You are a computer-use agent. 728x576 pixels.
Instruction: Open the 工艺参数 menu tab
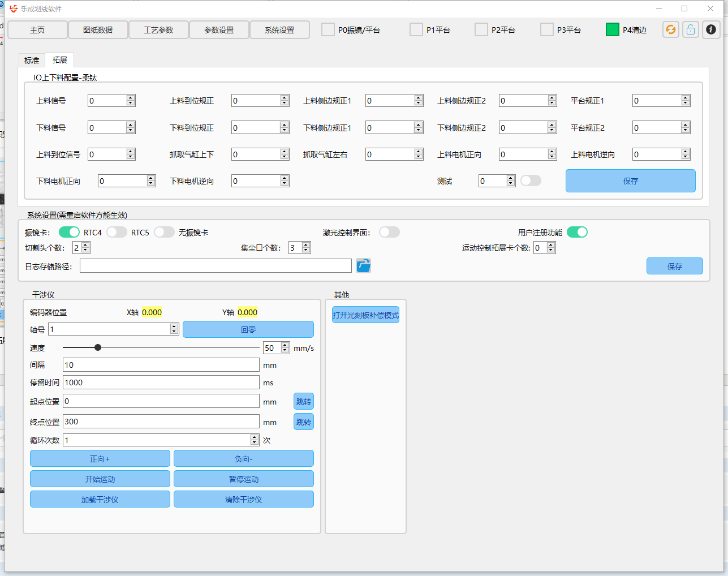pyautogui.click(x=158, y=30)
